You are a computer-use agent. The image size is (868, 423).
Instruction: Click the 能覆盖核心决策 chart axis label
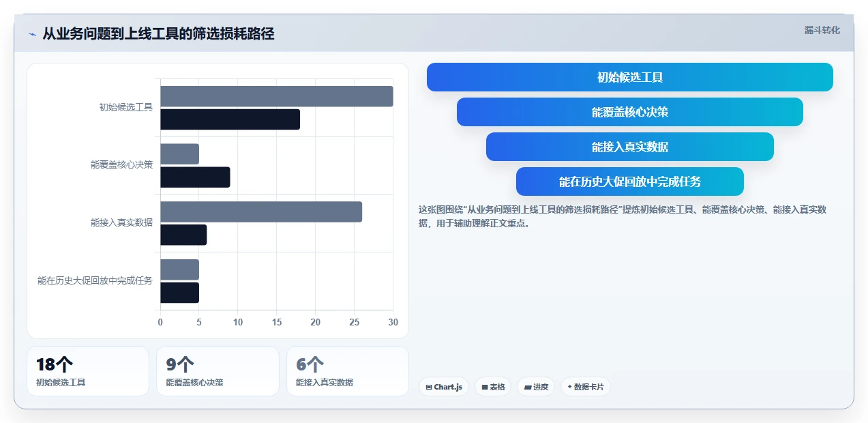[x=121, y=164]
